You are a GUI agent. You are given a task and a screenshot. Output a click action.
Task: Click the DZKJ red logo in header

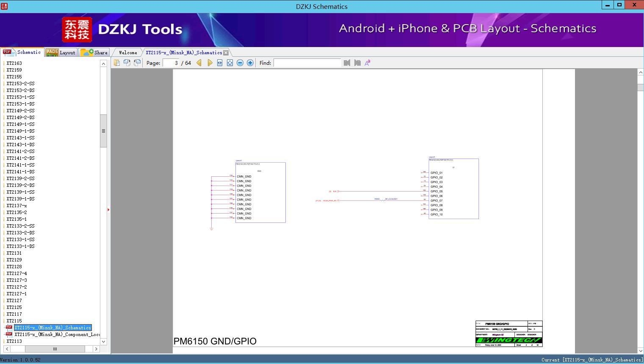tap(77, 30)
